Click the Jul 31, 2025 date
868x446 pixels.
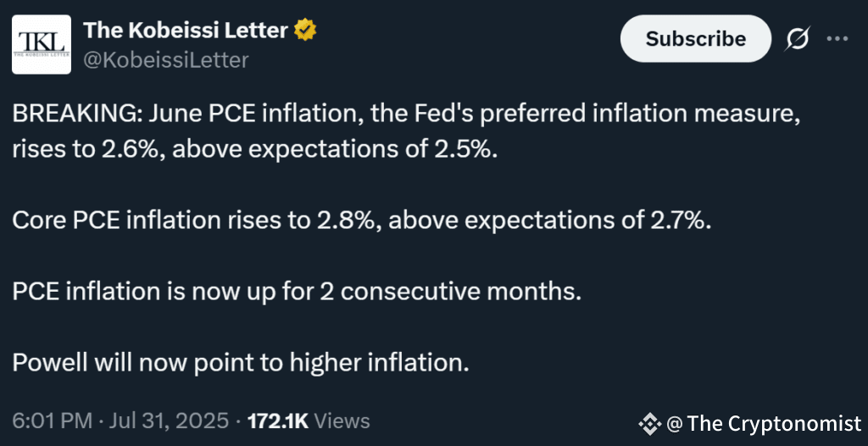click(169, 421)
